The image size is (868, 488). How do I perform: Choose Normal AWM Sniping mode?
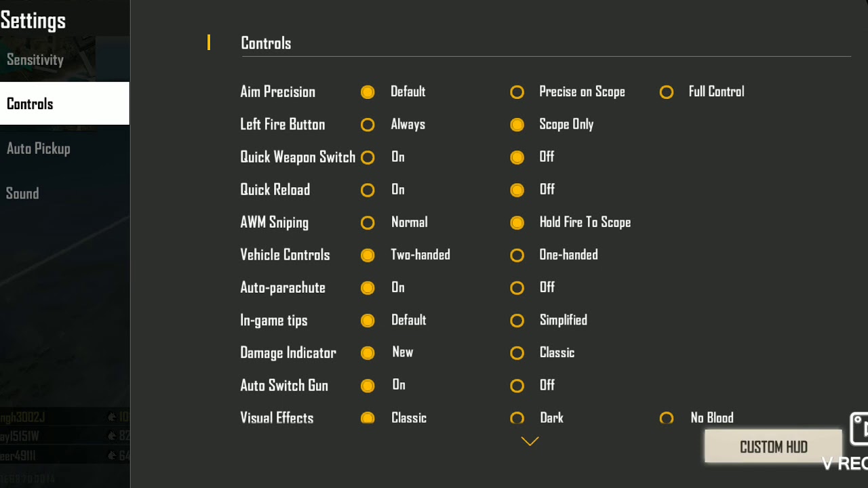[368, 222]
